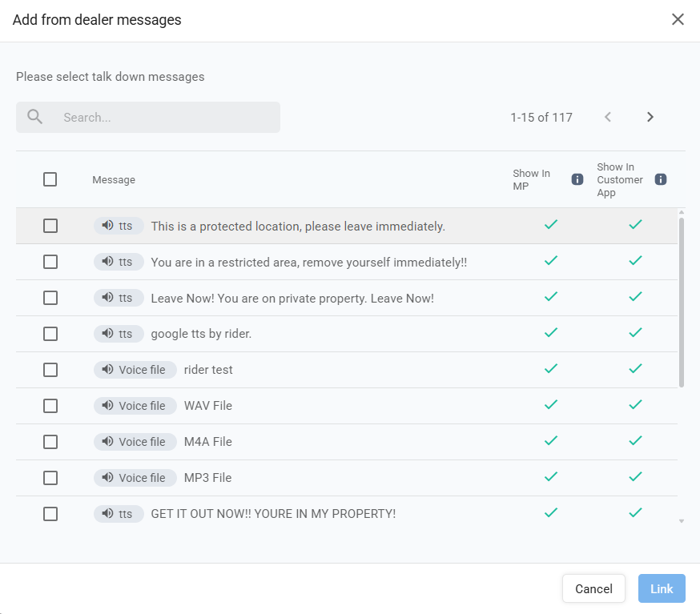Click the scroll down arrow of the list
This screenshot has width=700, height=614.
tap(682, 521)
